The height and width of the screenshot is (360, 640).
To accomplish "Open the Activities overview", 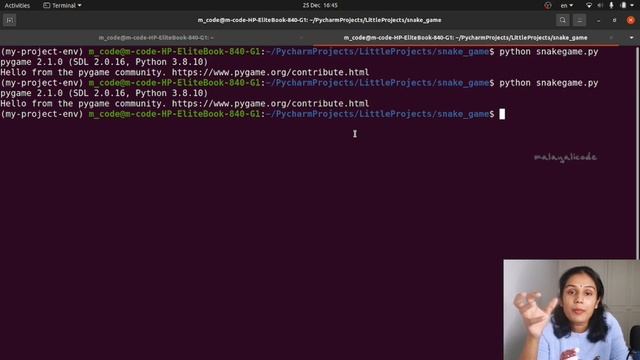I will click(x=17, y=5).
